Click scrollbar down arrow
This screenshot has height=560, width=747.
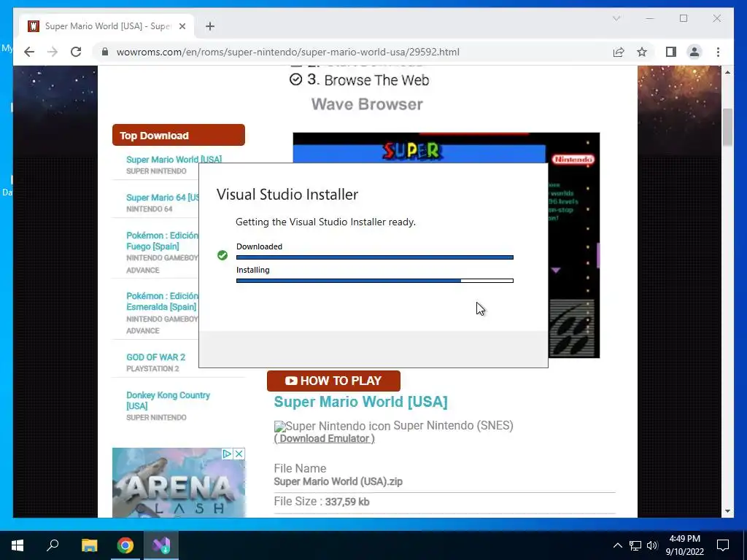coord(727,511)
